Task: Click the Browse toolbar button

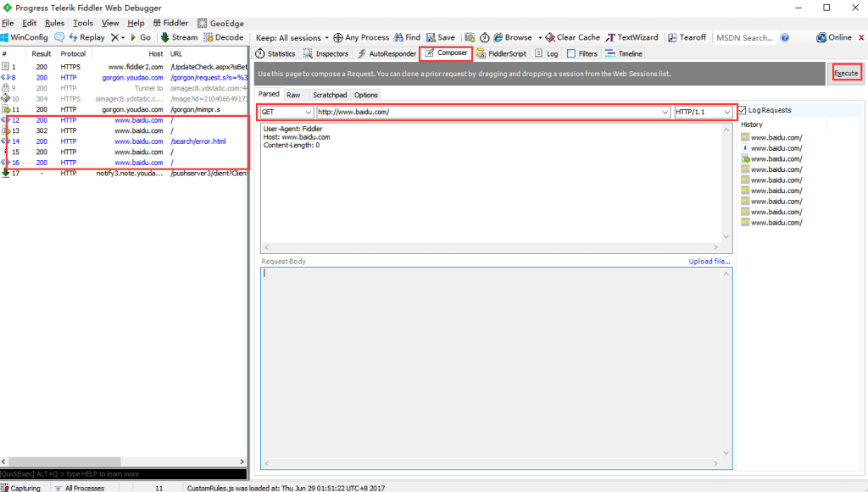Action: click(513, 37)
